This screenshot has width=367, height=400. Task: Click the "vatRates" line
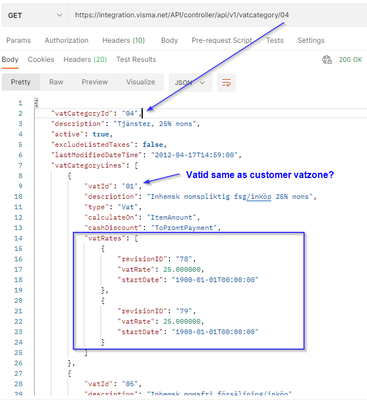coord(111,238)
